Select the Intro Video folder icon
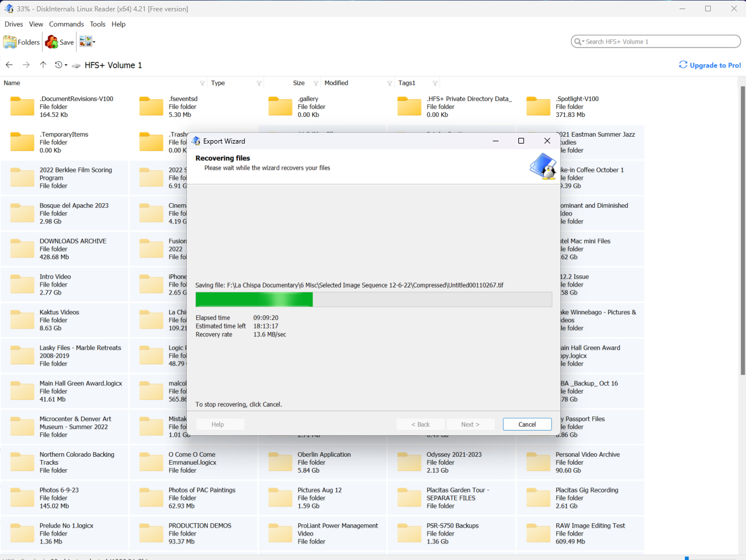Viewport: 746px width, 560px height. (x=22, y=284)
